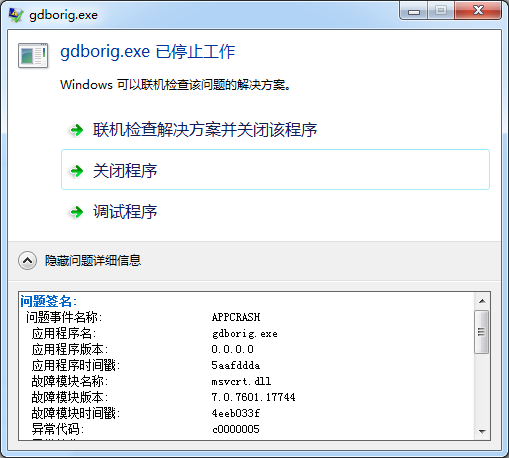Click the details scrollbar down arrow
The width and height of the screenshot is (509, 458).
[x=482, y=431]
